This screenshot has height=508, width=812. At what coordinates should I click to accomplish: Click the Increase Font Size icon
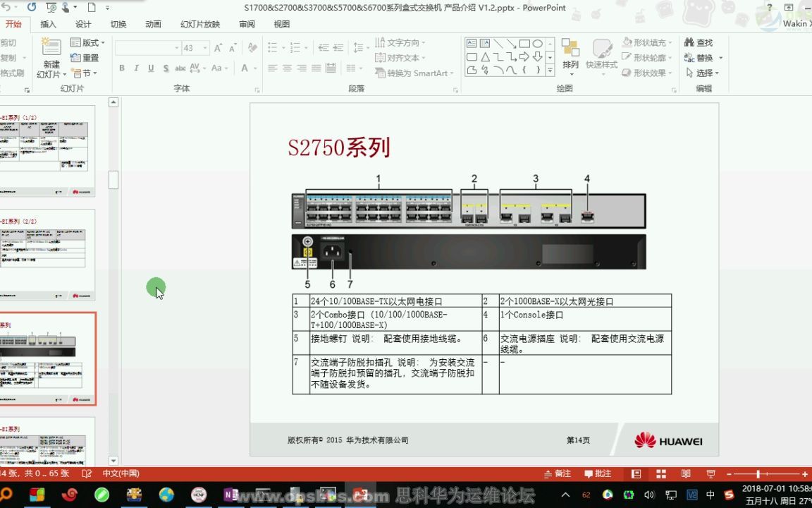click(218, 48)
